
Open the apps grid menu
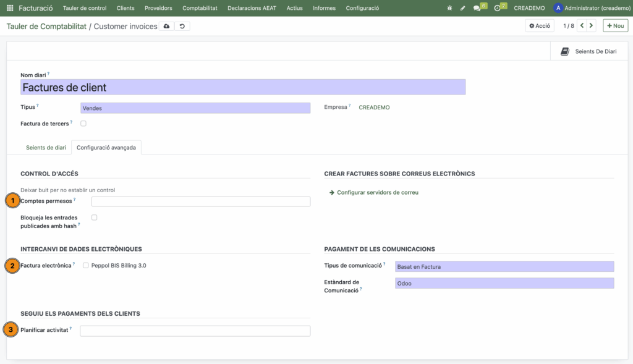pos(10,8)
